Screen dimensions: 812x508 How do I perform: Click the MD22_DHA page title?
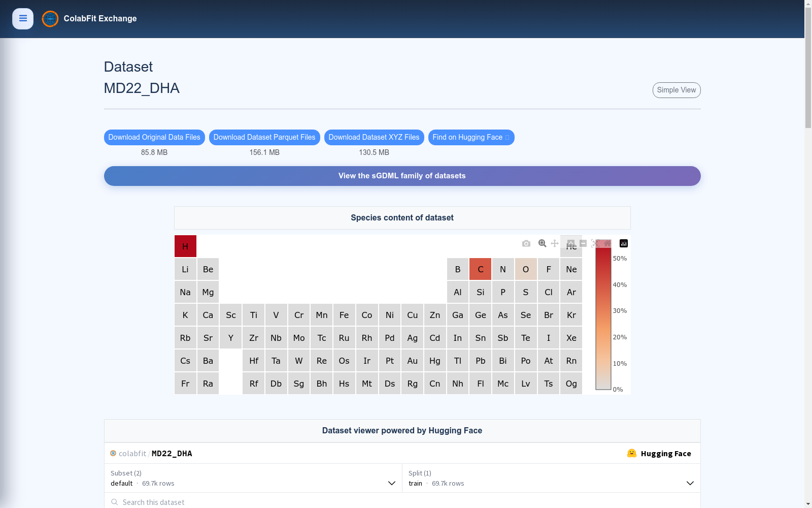[x=142, y=88]
